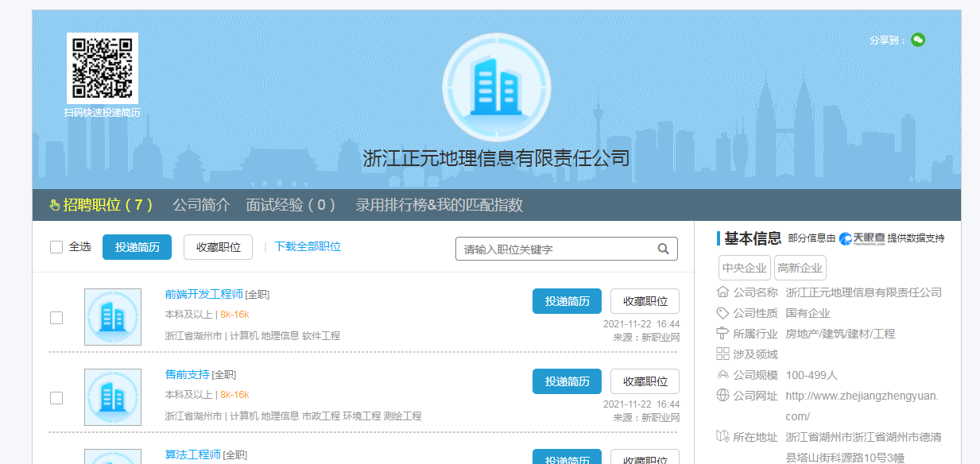Check the box for 售前支持 job
The width and height of the screenshot is (980, 464).
56,398
